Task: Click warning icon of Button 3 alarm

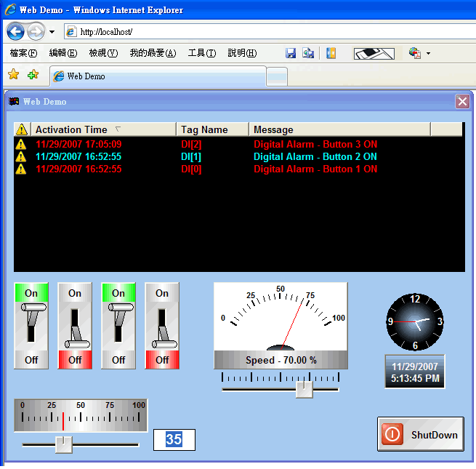Action: click(22, 144)
